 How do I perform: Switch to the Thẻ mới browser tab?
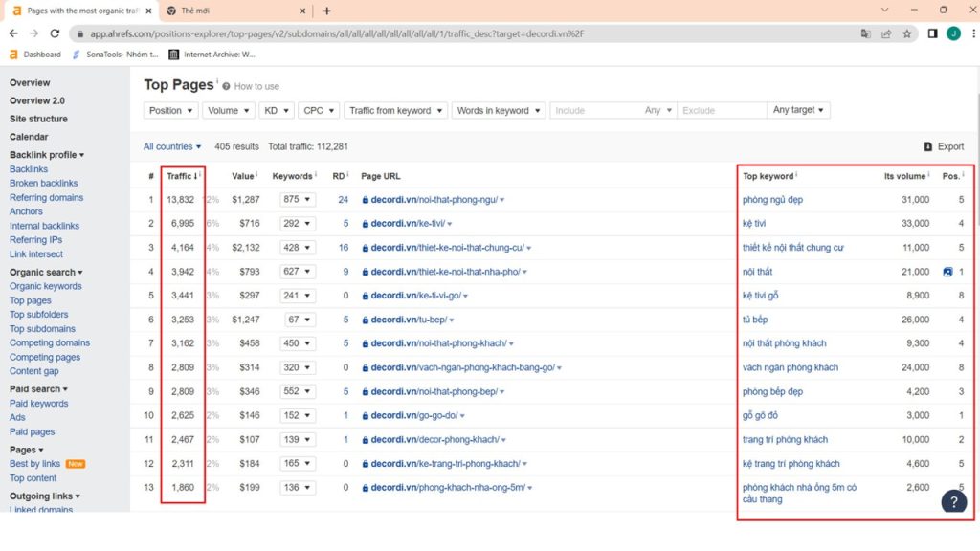pyautogui.click(x=234, y=11)
